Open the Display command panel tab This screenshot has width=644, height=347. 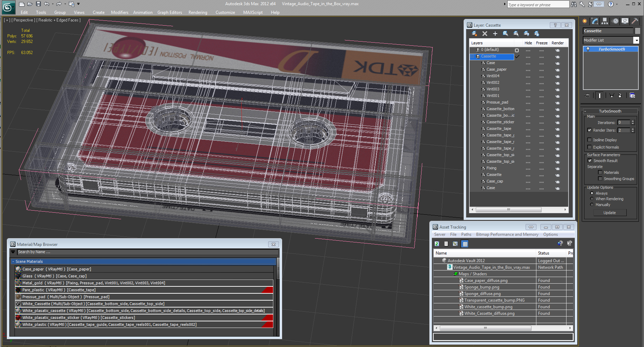[x=625, y=21]
